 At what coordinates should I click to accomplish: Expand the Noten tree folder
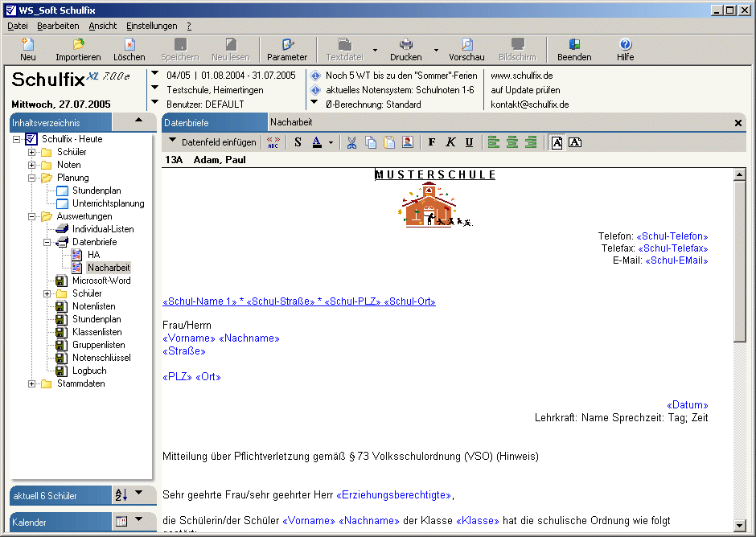pos(32,165)
